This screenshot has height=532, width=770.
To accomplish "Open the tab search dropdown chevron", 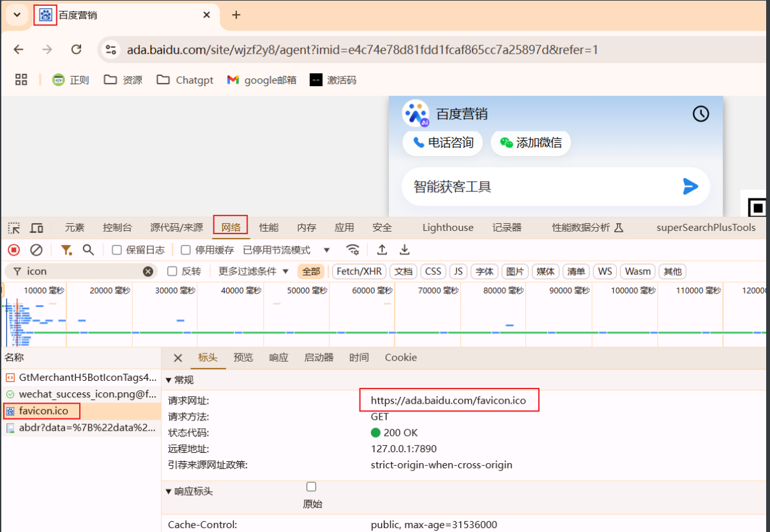I will pos(17,15).
